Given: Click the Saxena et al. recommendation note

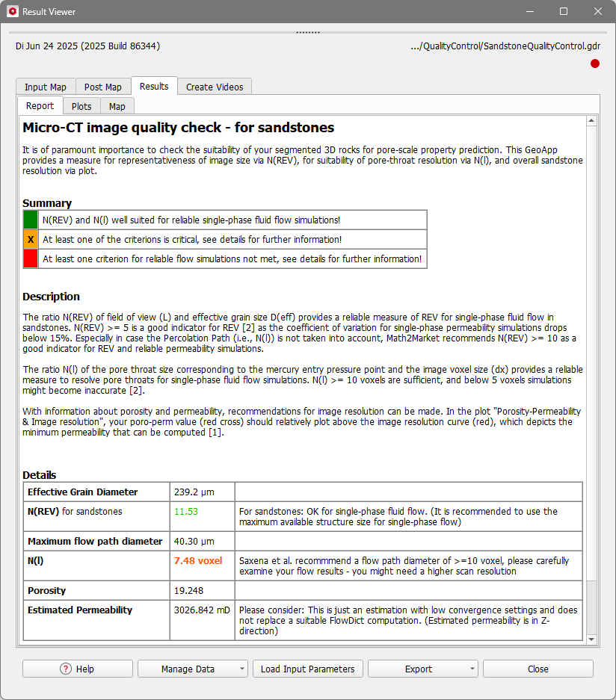Looking at the screenshot, I should (409, 566).
